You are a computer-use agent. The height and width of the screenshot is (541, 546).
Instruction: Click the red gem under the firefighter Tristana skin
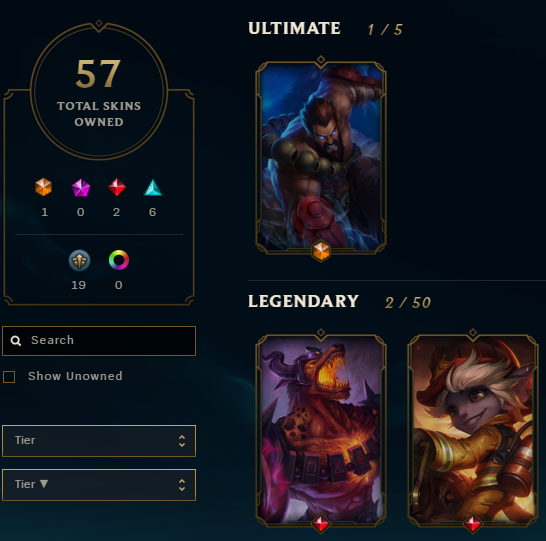tap(473, 523)
